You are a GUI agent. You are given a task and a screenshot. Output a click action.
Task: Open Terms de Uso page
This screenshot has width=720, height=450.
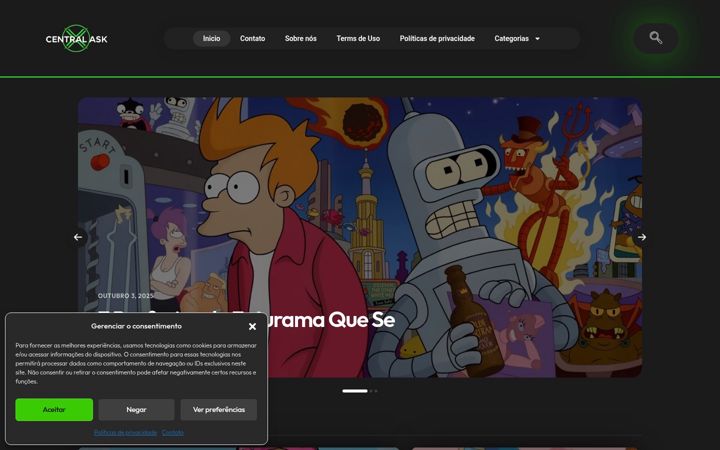coord(358,39)
